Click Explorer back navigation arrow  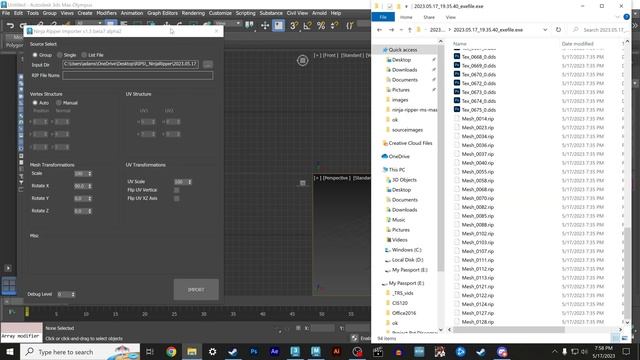click(x=380, y=30)
